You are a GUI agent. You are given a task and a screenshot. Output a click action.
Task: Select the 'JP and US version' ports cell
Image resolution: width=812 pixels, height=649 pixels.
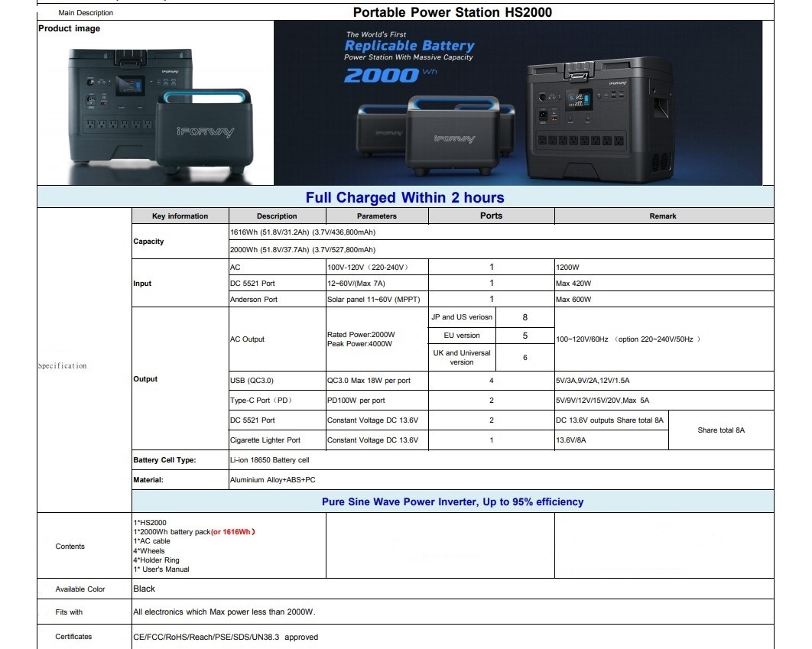[460, 316]
